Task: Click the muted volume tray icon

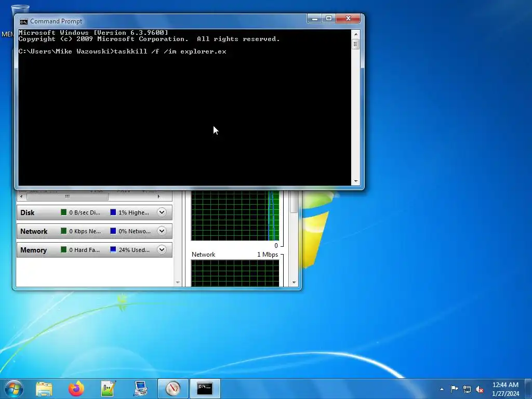Action: (x=480, y=389)
